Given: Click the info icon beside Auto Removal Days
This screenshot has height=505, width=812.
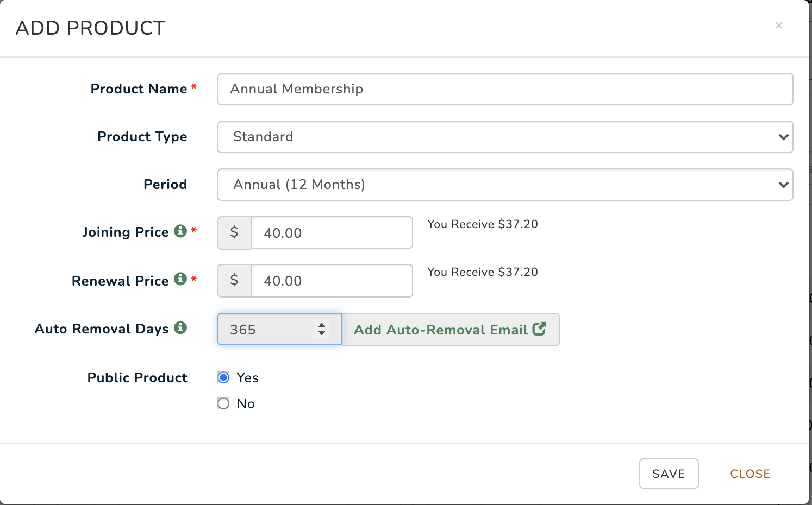Looking at the screenshot, I should [180, 327].
